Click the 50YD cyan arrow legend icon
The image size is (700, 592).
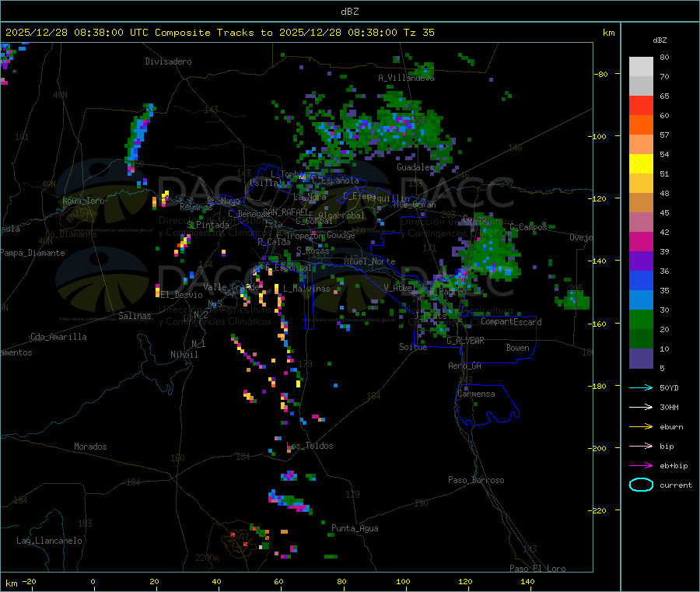(641, 387)
